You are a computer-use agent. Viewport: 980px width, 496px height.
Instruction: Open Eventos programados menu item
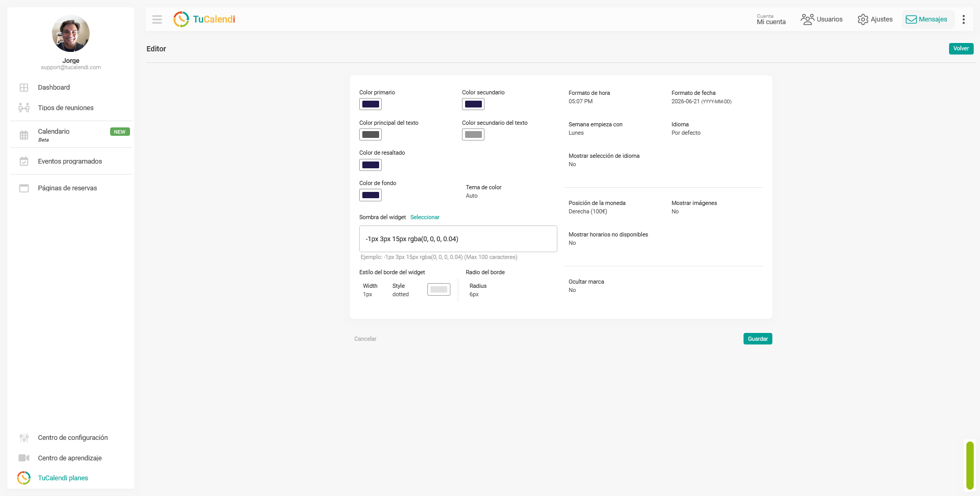click(71, 161)
